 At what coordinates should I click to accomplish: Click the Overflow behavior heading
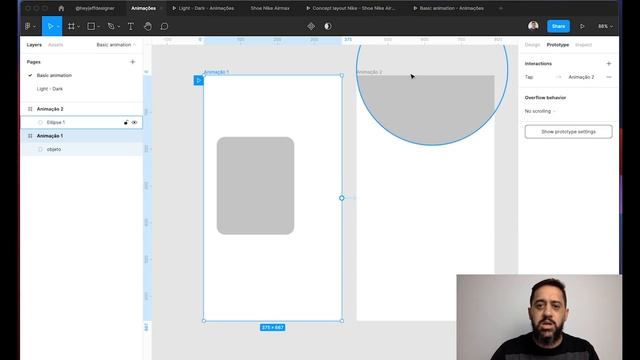(545, 98)
